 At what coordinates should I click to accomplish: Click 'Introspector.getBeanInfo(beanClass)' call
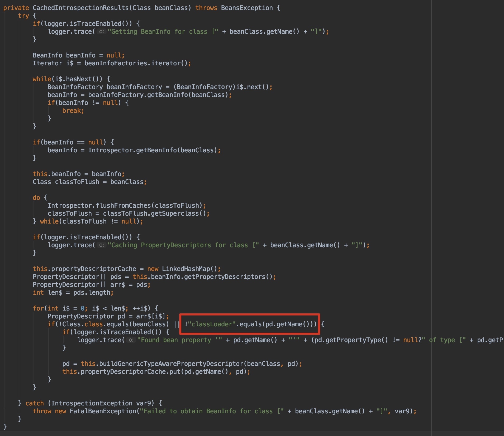coord(153,150)
